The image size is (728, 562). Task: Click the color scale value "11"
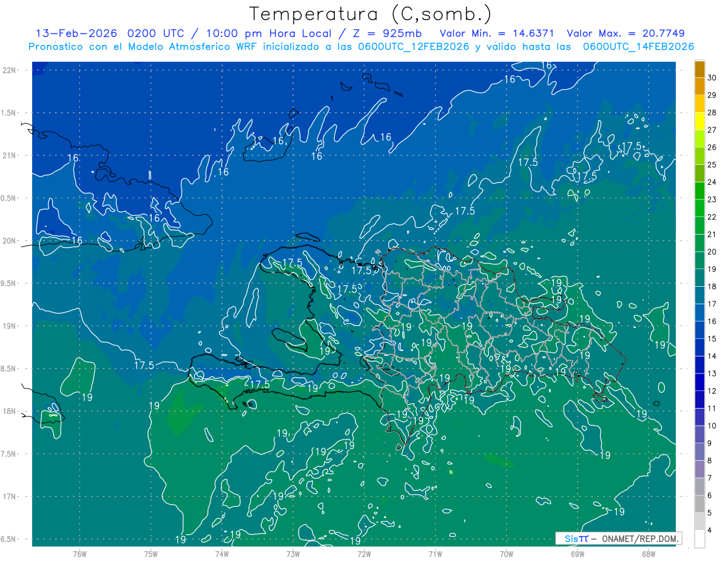coord(712,408)
